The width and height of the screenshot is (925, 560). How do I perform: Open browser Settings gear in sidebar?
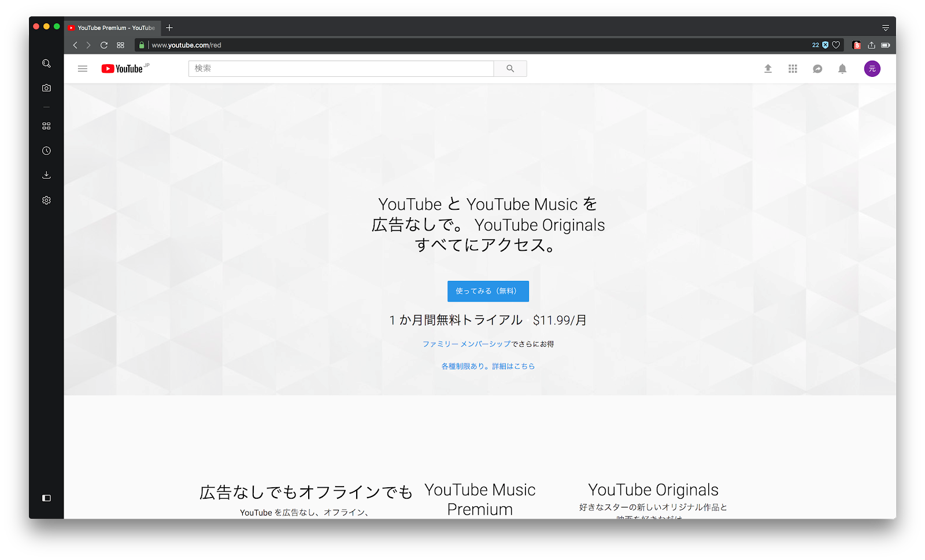(x=46, y=200)
